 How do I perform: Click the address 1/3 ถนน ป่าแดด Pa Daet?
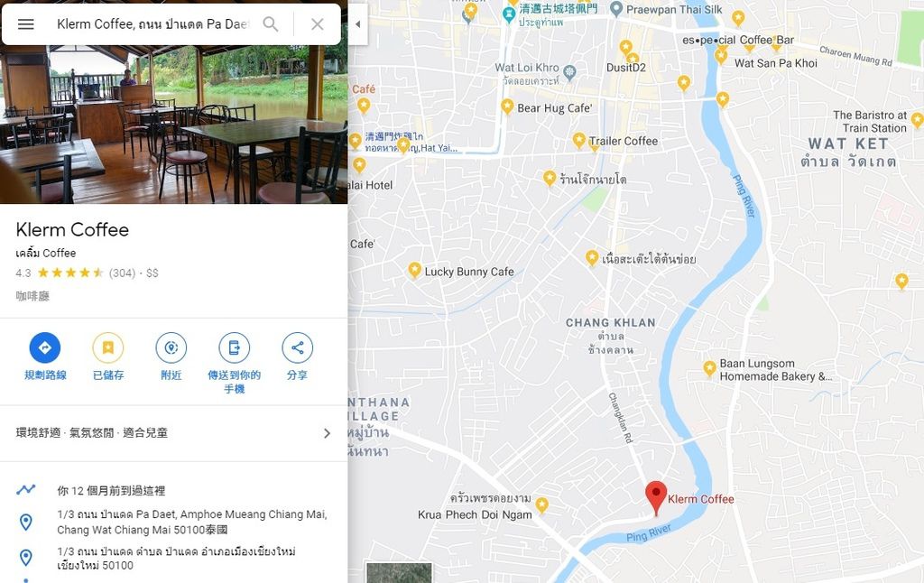click(x=192, y=522)
